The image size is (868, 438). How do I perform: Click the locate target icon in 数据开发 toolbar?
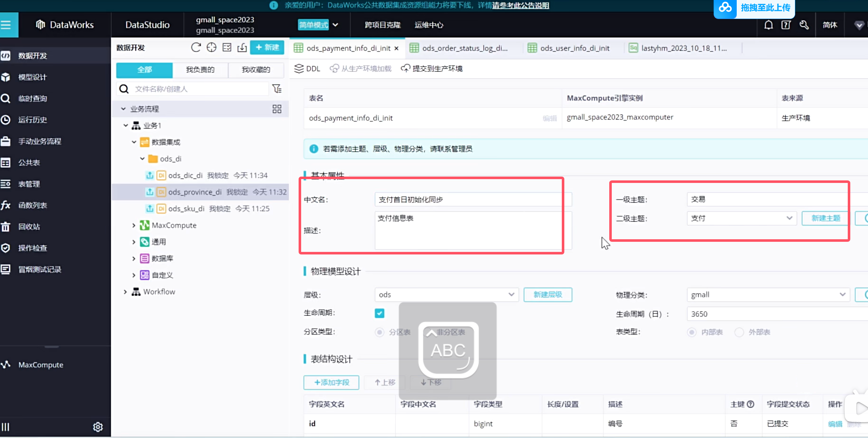click(x=211, y=47)
